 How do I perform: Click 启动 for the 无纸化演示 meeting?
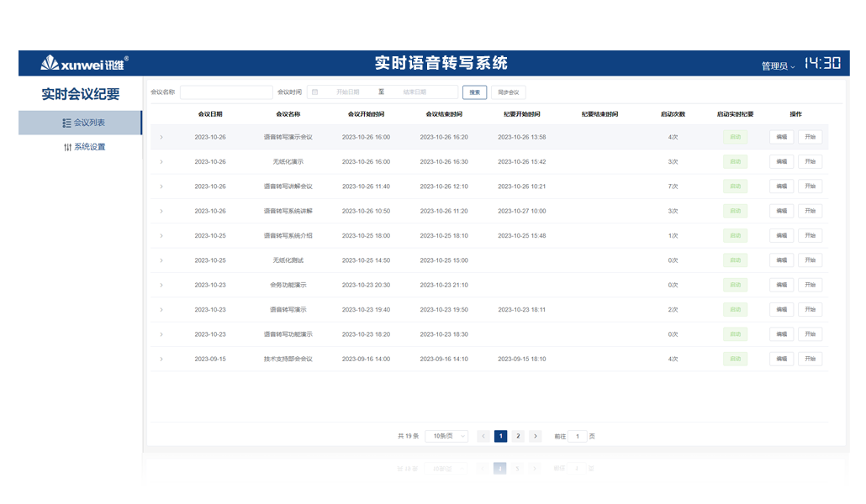(x=735, y=161)
